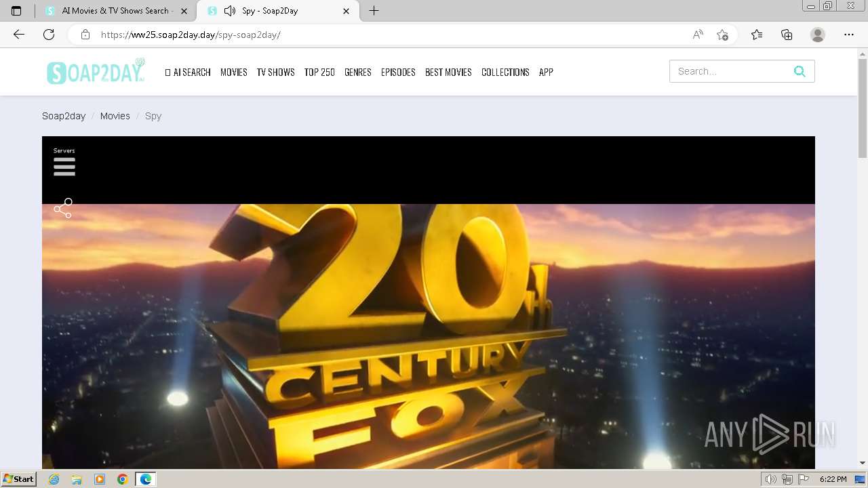Open Edge settings and more menu

click(849, 35)
